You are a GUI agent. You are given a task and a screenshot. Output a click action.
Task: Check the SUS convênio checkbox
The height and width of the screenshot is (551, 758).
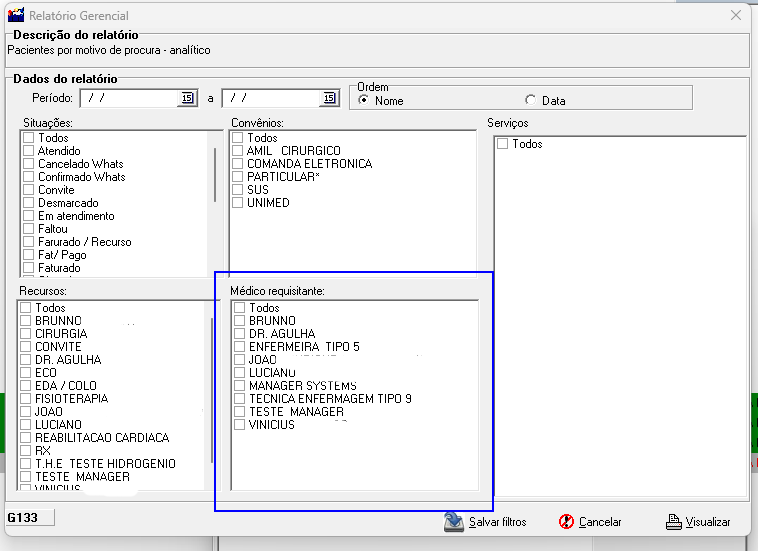point(237,190)
